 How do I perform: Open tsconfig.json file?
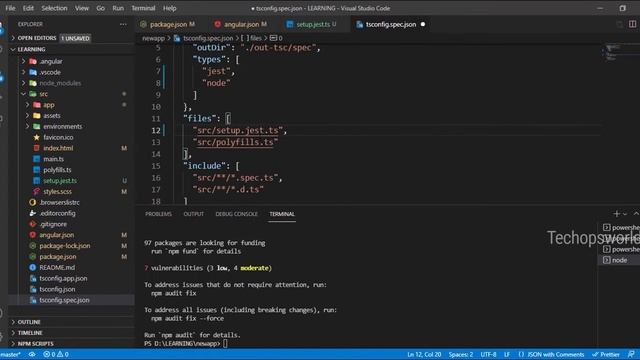point(57,289)
